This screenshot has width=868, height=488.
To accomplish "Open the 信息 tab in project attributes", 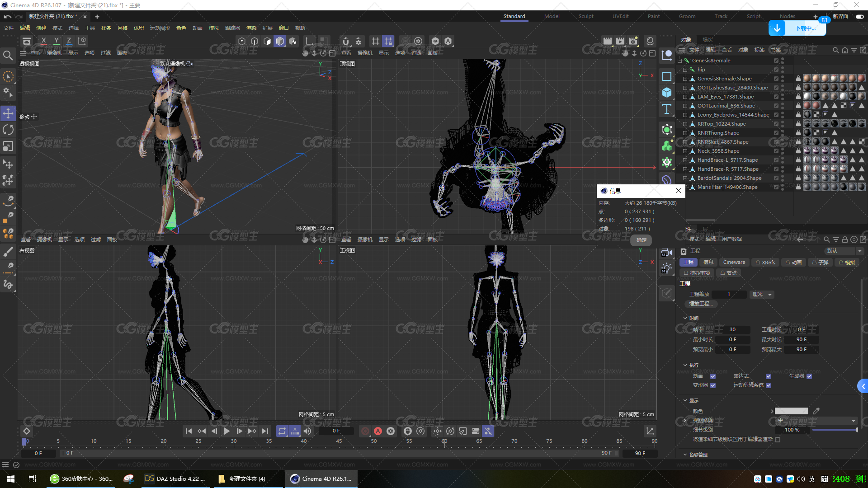I will [708, 262].
